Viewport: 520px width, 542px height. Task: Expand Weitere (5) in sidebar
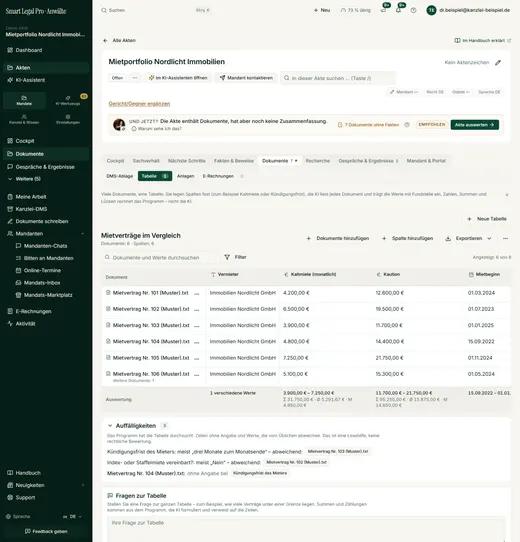[46, 179]
